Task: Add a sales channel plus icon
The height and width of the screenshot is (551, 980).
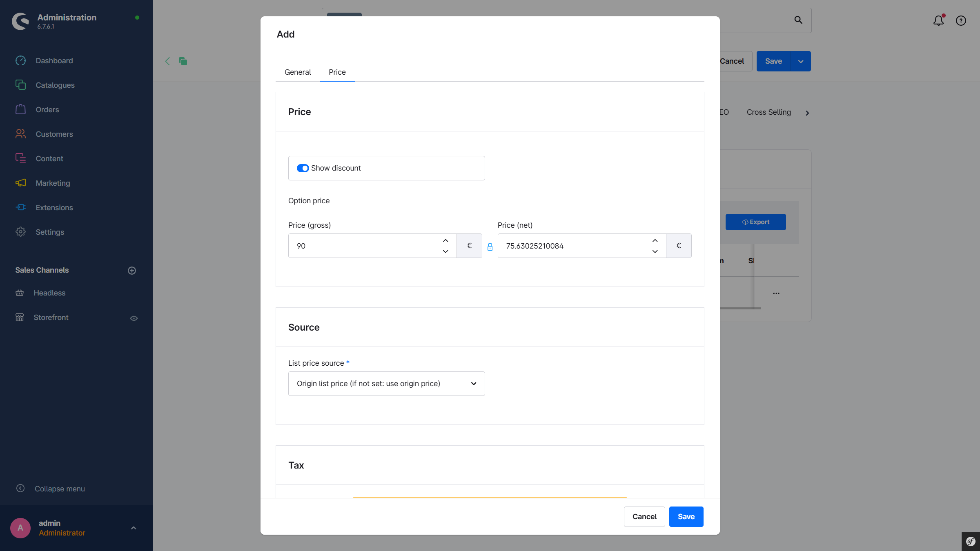Action: point(131,270)
